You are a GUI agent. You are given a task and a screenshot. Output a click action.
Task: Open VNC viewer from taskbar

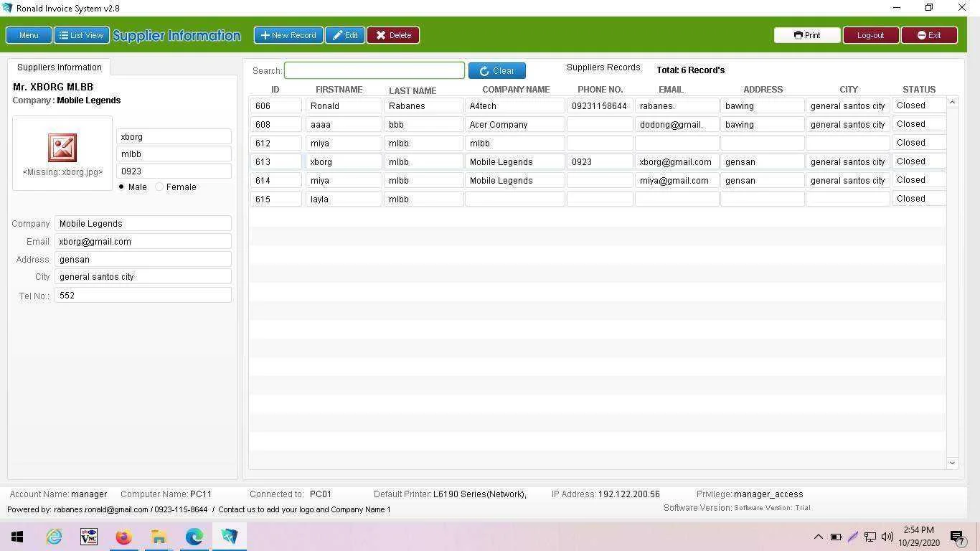coord(89,537)
